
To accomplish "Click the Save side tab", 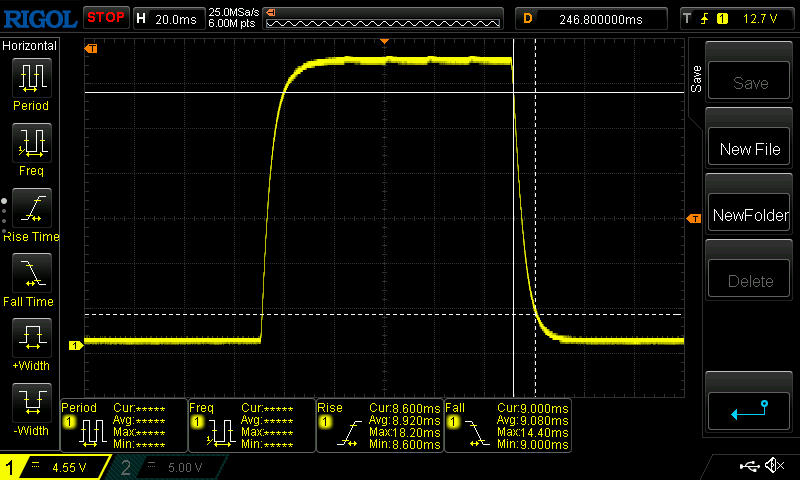I will pos(696,78).
